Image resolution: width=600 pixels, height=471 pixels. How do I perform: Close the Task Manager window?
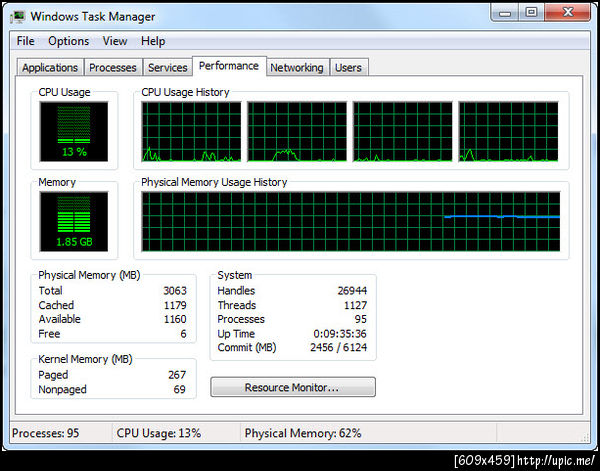tap(568, 13)
